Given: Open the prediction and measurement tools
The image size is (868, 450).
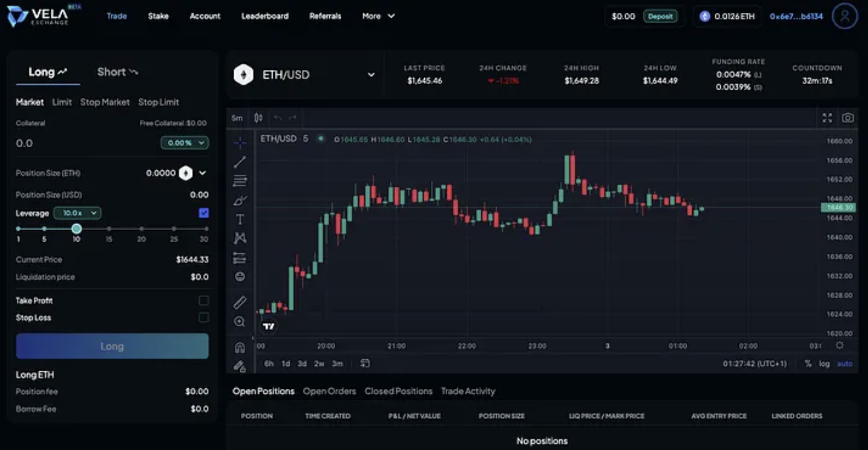Looking at the screenshot, I should tap(240, 258).
